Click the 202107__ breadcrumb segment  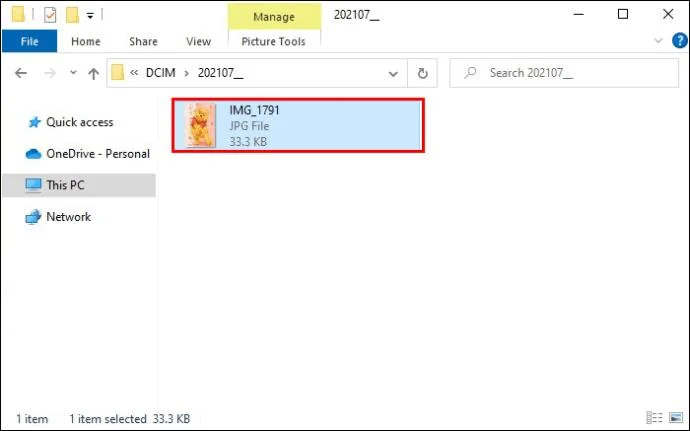220,73
